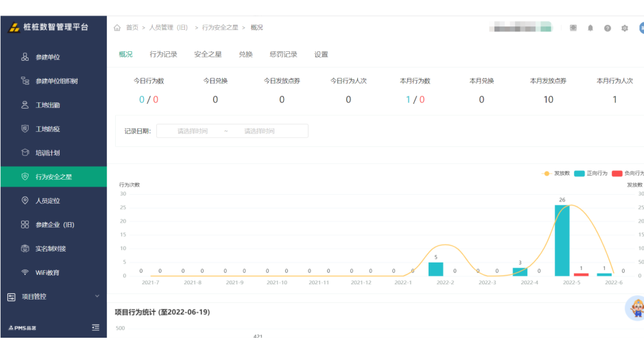
Task: Open the record date start picker
Action: pyautogui.click(x=191, y=131)
